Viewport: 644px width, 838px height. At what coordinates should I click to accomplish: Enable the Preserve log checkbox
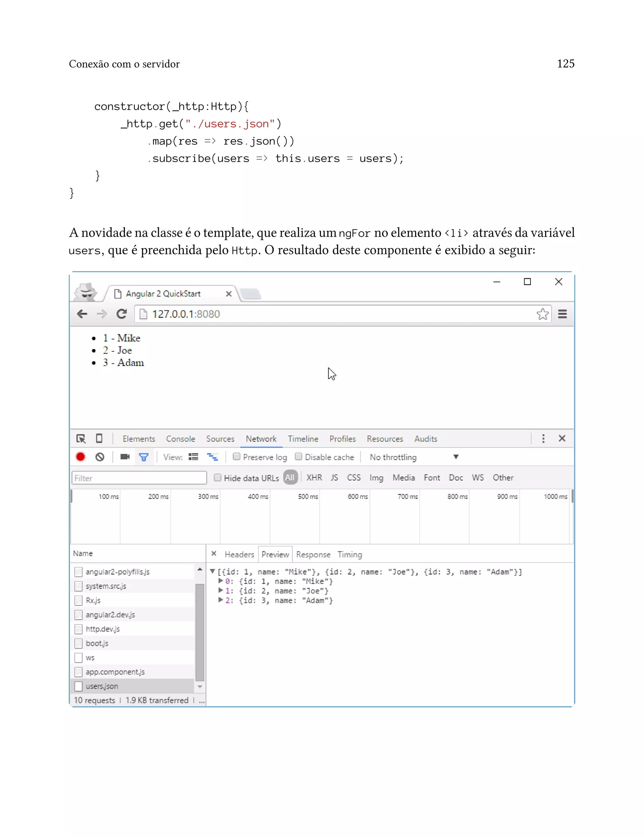coord(236,456)
